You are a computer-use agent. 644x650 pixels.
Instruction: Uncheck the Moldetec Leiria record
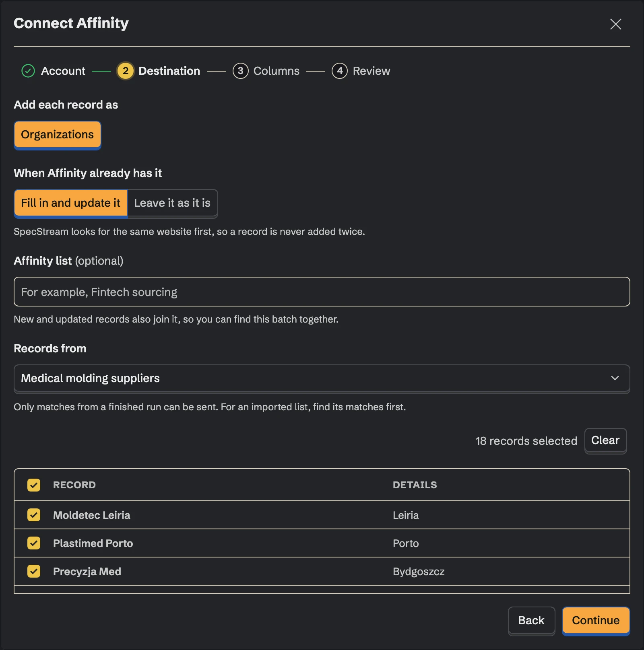34,515
